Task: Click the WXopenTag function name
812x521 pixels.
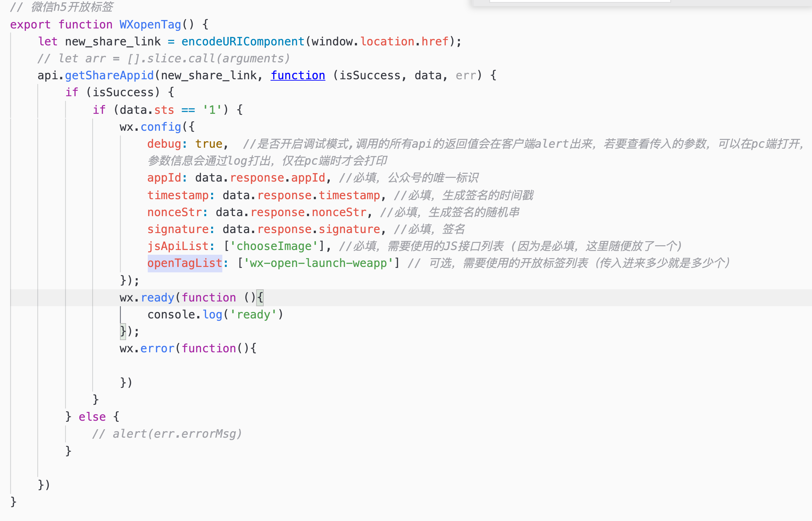Action: [150, 24]
